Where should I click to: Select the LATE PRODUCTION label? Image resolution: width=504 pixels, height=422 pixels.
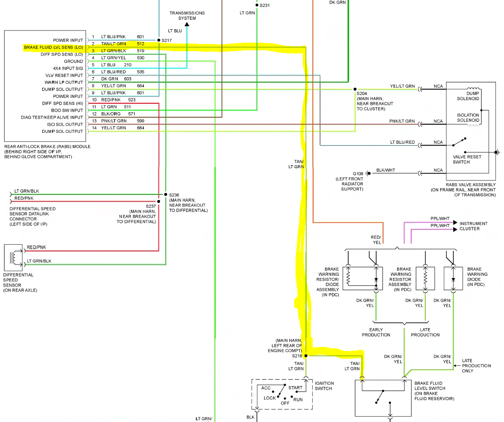point(425,333)
